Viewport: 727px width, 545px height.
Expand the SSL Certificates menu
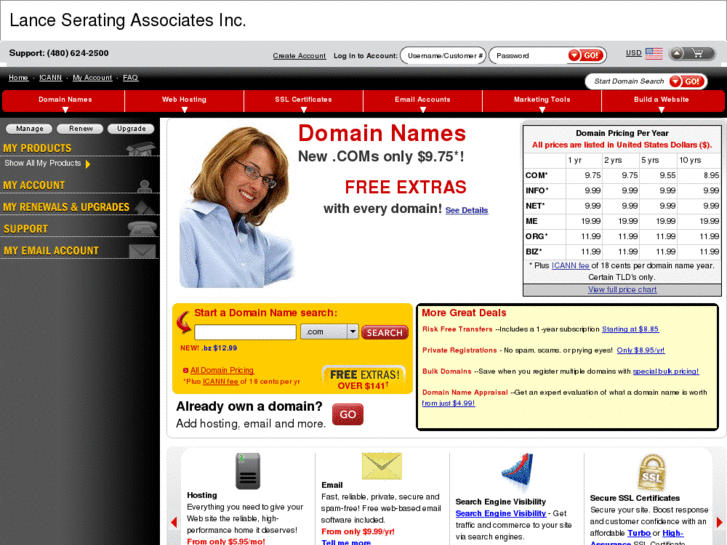pyautogui.click(x=303, y=102)
